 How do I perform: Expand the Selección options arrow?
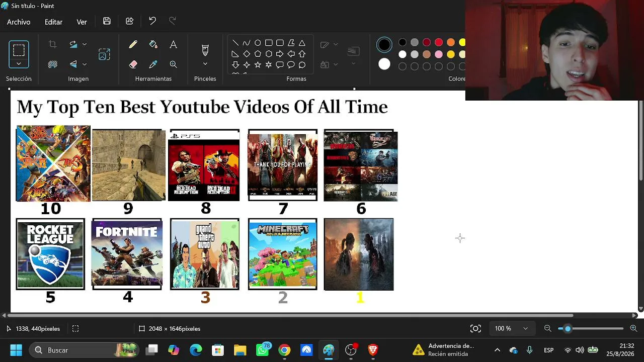[x=19, y=64]
